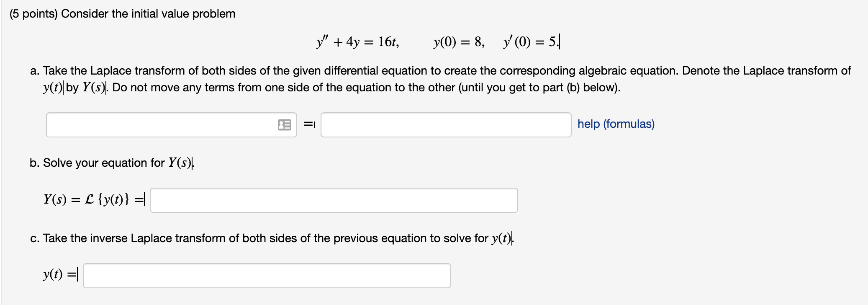
Task: Click the equals sign between part a fields
Action: pos(308,124)
